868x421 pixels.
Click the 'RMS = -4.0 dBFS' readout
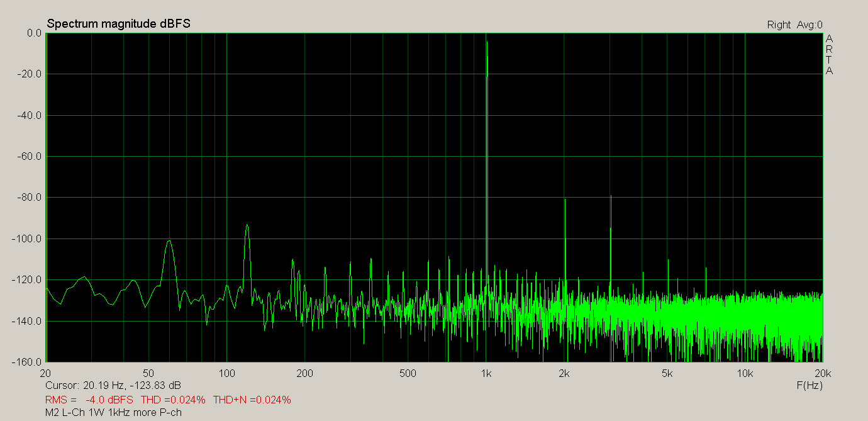point(89,400)
